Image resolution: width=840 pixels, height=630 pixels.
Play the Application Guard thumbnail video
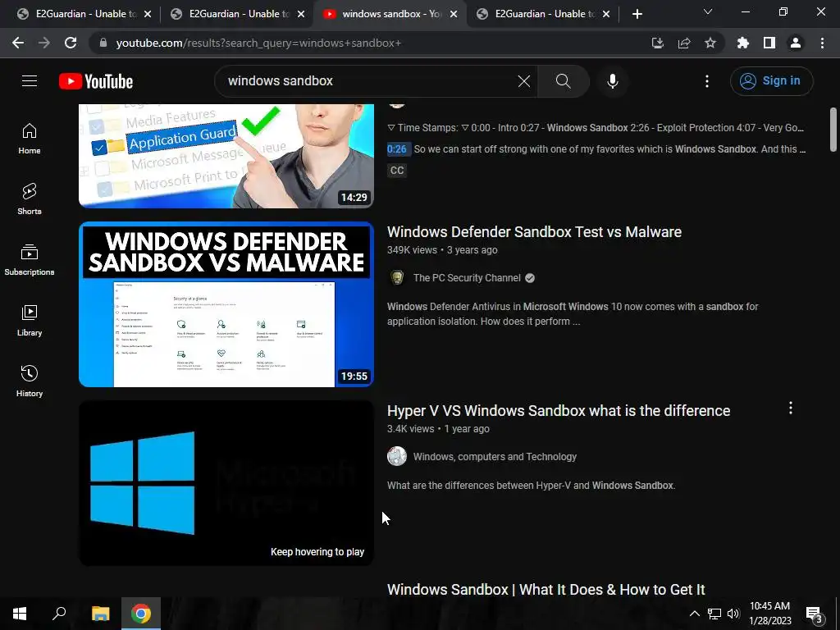tap(226, 156)
